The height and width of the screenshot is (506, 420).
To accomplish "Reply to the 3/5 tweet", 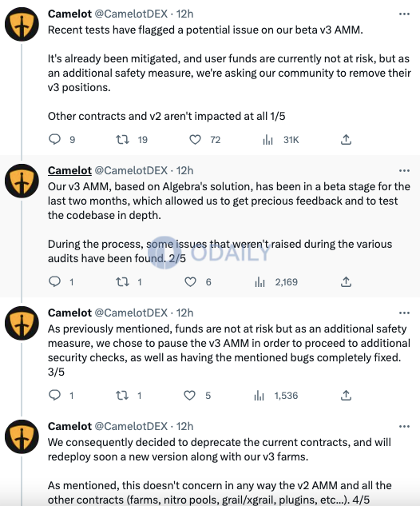I will point(54,395).
